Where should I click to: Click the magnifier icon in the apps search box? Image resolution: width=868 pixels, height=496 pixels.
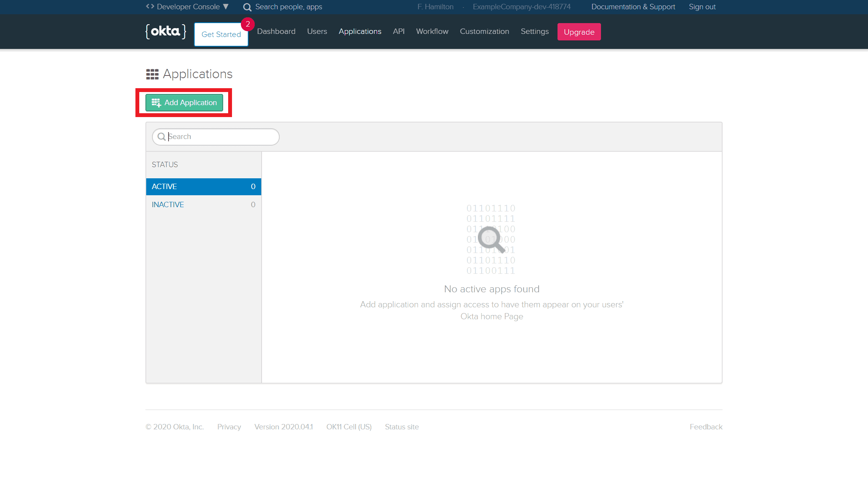coord(162,137)
